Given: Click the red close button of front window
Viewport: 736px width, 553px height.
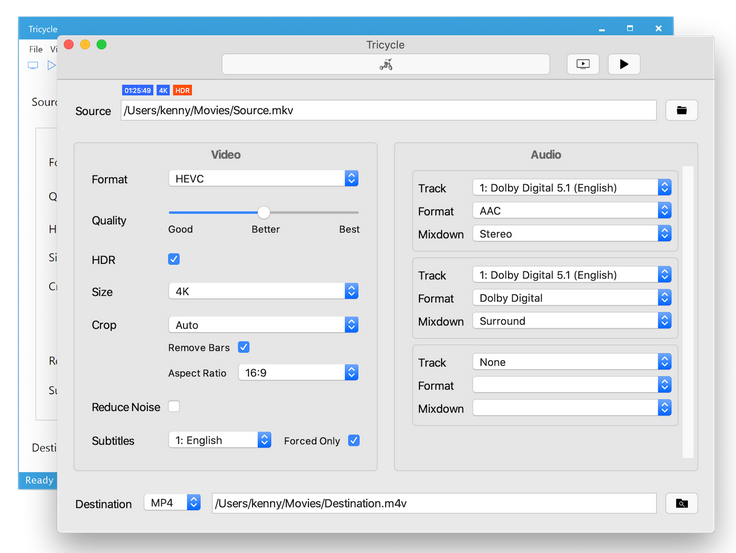Looking at the screenshot, I should 69,45.
